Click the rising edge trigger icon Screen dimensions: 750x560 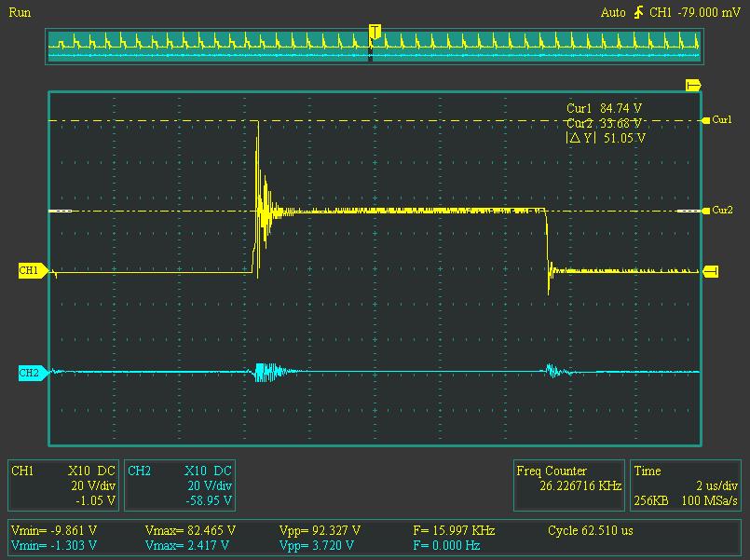click(x=638, y=12)
